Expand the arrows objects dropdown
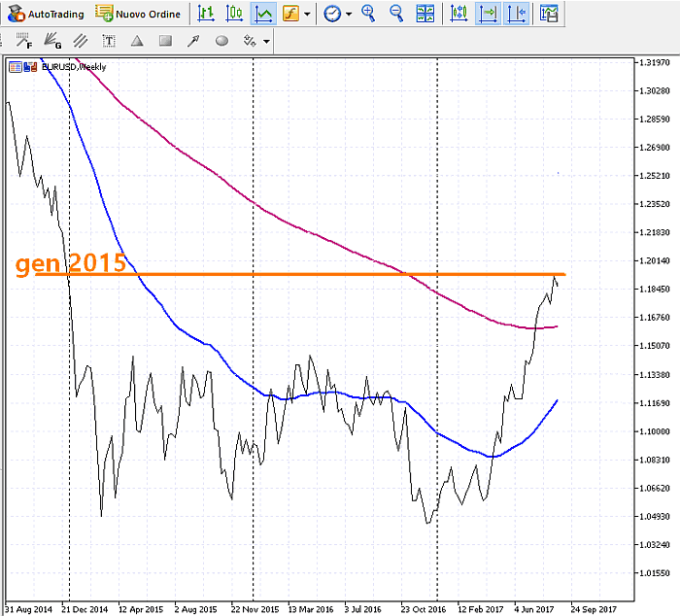Image resolution: width=680 pixels, height=616 pixels. pyautogui.click(x=266, y=41)
